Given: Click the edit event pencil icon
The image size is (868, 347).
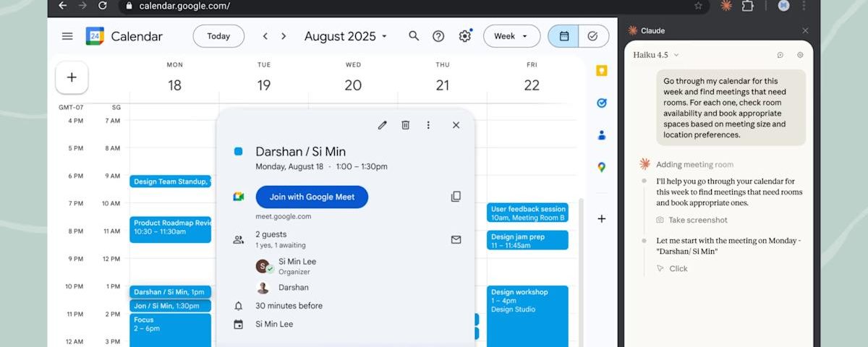Looking at the screenshot, I should (382, 125).
